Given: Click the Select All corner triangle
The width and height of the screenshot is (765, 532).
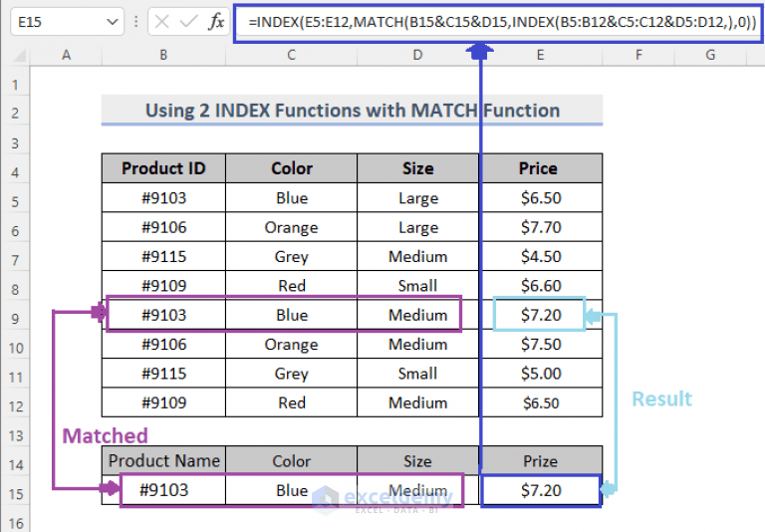Looking at the screenshot, I should coord(19,56).
